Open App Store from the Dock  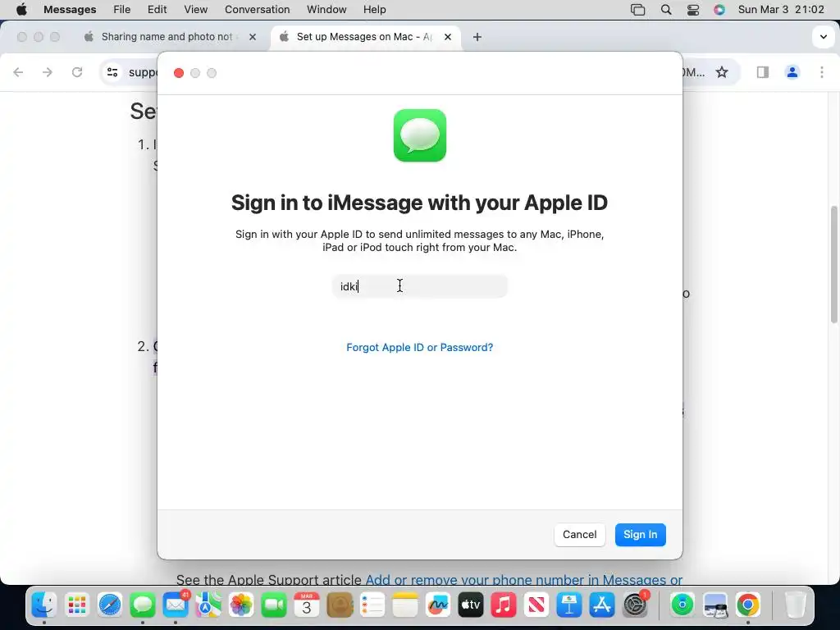601,605
